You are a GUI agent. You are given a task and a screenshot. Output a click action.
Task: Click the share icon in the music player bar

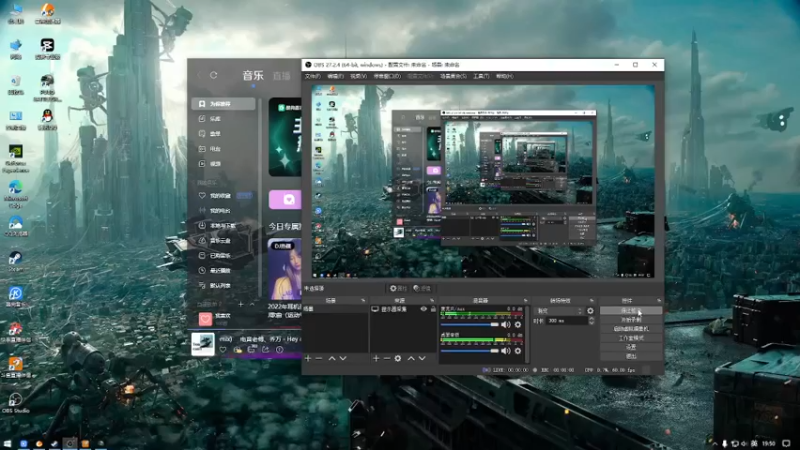[265, 349]
